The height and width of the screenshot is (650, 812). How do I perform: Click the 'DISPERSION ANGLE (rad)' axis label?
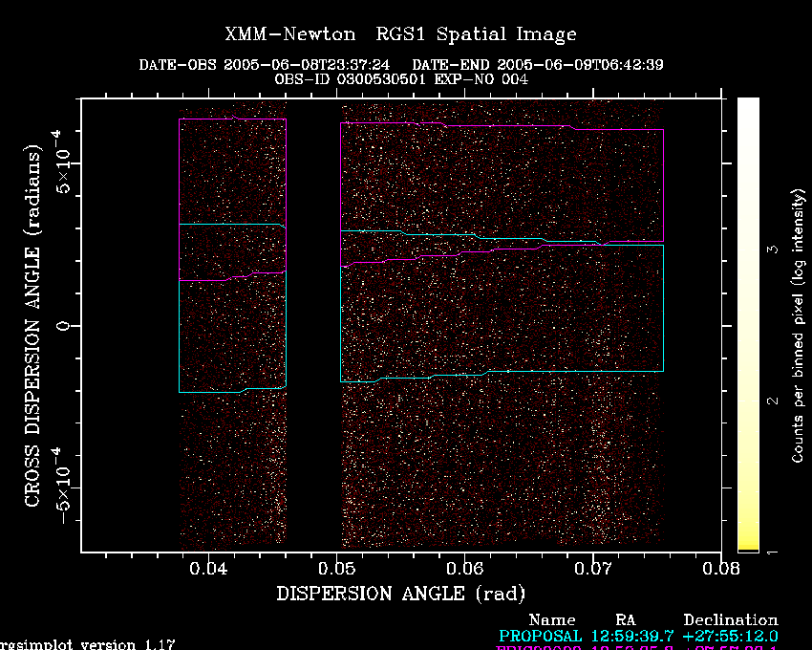[401, 594]
